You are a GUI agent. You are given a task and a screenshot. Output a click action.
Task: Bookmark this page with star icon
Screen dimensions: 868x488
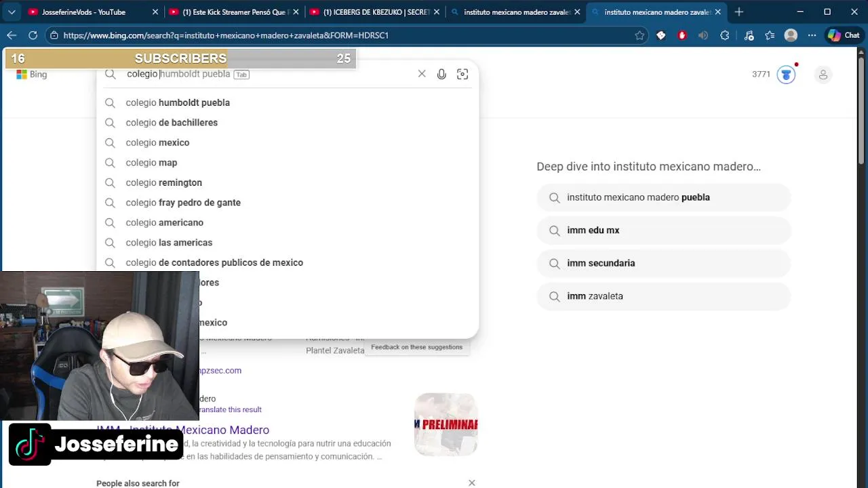click(x=639, y=35)
